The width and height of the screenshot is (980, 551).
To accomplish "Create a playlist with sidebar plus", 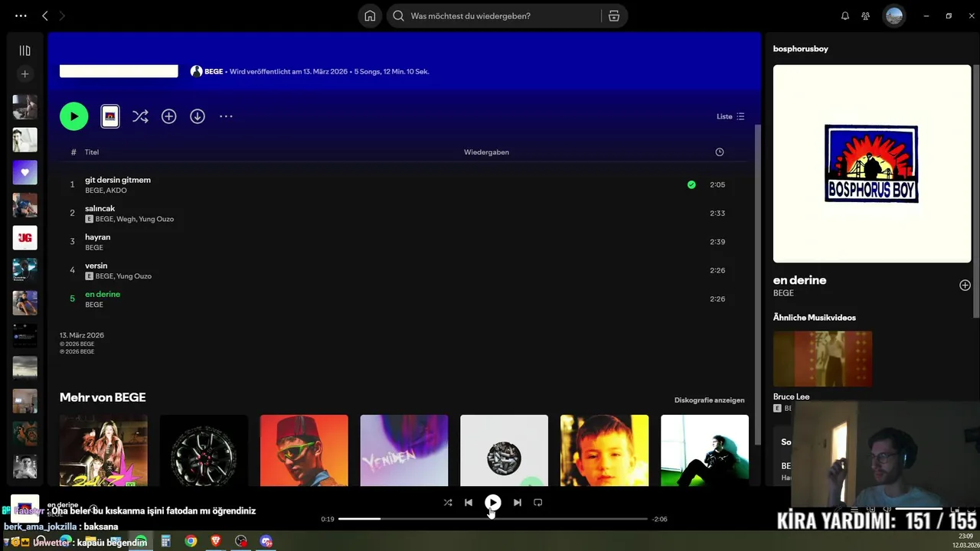I will 24,73.
